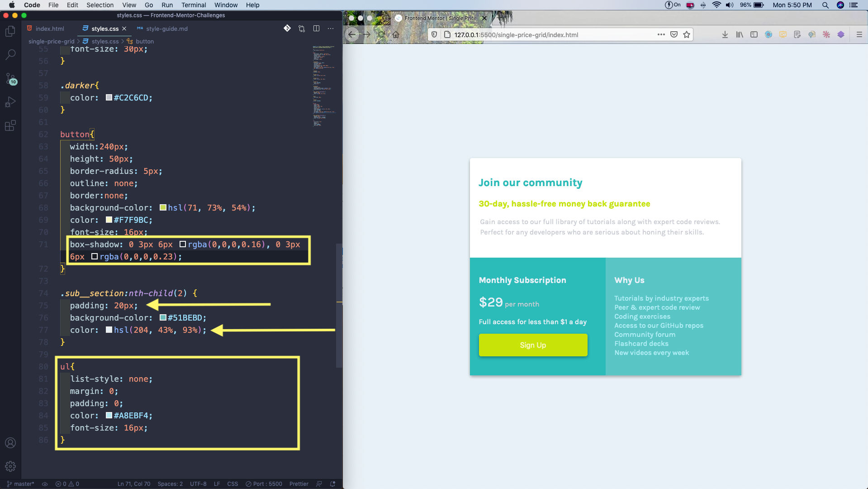The image size is (868, 489).
Task: Open page actions ellipsis in URL bar
Action: [661, 34]
